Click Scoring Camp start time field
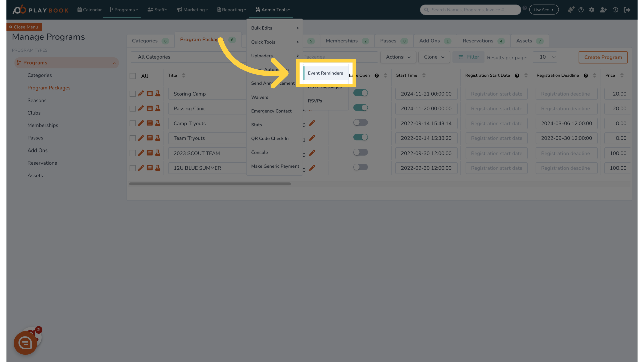This screenshot has height=362, width=644. 426,94
